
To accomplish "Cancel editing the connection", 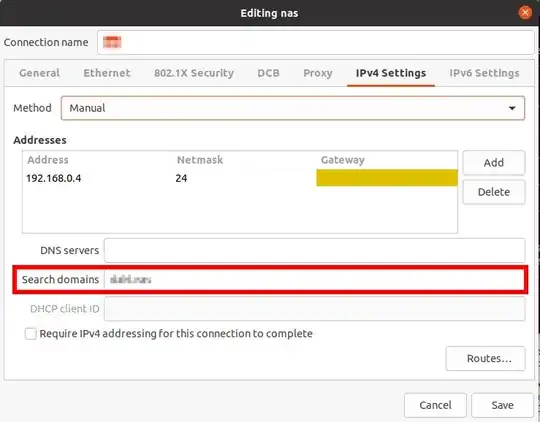I will pos(435,405).
